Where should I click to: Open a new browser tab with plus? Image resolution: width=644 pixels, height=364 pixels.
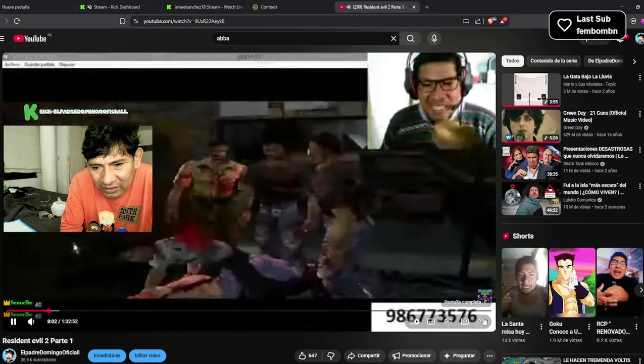427,7
